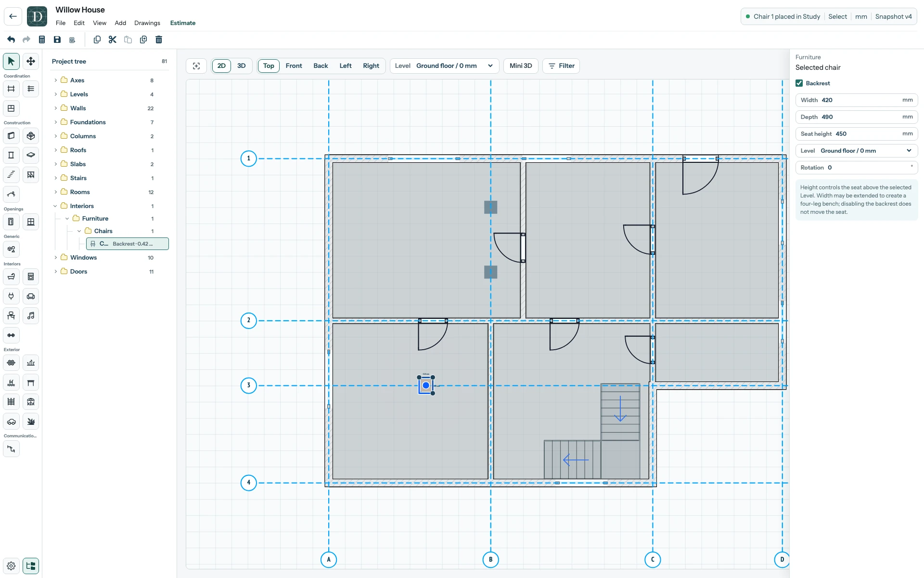Image resolution: width=924 pixels, height=578 pixels.
Task: Select the Left view
Action: (346, 66)
